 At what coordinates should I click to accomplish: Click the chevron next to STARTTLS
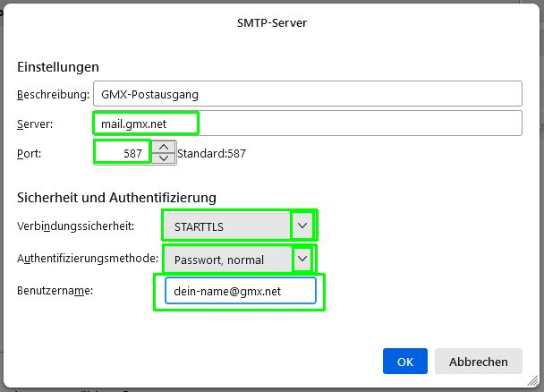click(303, 226)
